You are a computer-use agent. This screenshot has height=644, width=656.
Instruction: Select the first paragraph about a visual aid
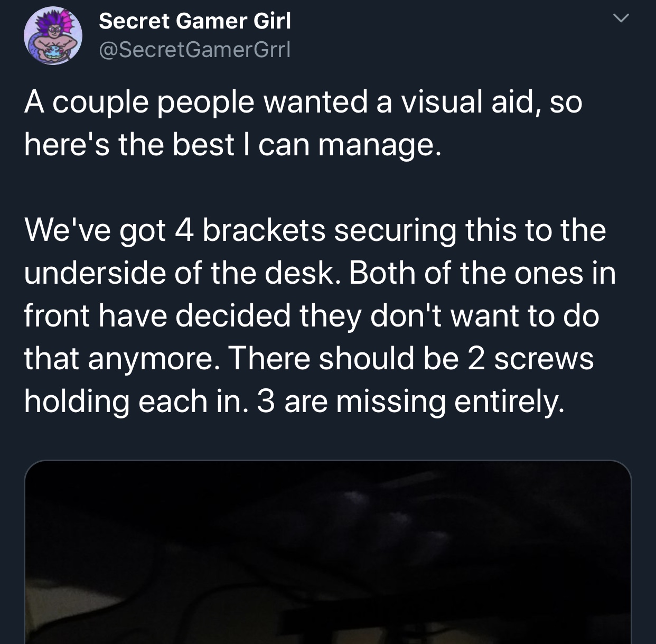303,123
